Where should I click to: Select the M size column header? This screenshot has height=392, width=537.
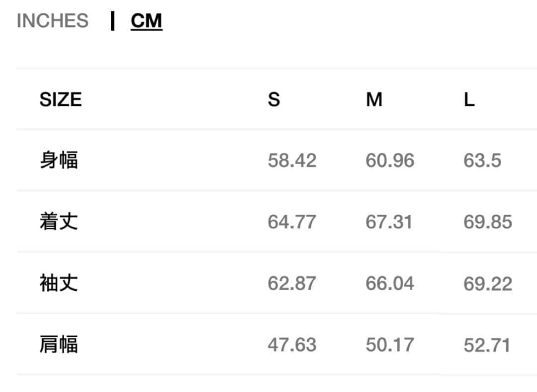(x=374, y=100)
